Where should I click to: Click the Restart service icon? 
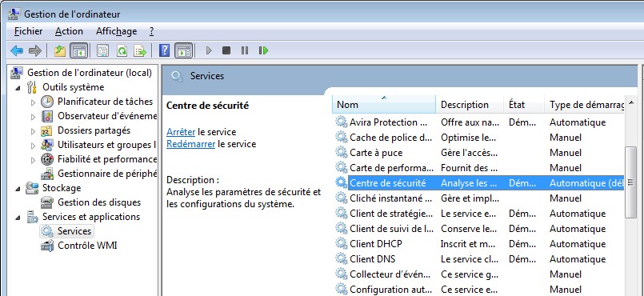click(263, 50)
